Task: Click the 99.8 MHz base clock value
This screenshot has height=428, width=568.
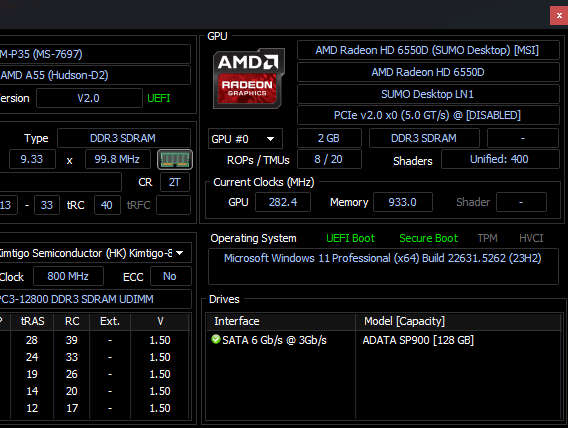Action: point(117,159)
